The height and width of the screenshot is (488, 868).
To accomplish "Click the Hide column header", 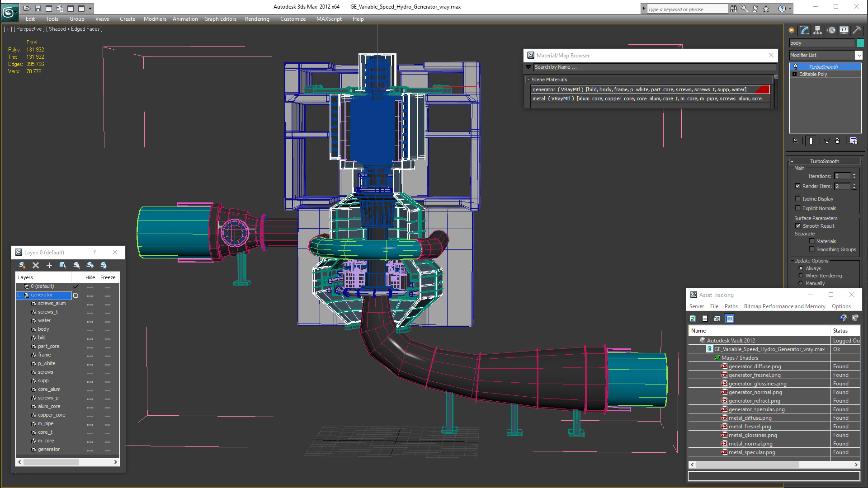I will click(x=90, y=277).
